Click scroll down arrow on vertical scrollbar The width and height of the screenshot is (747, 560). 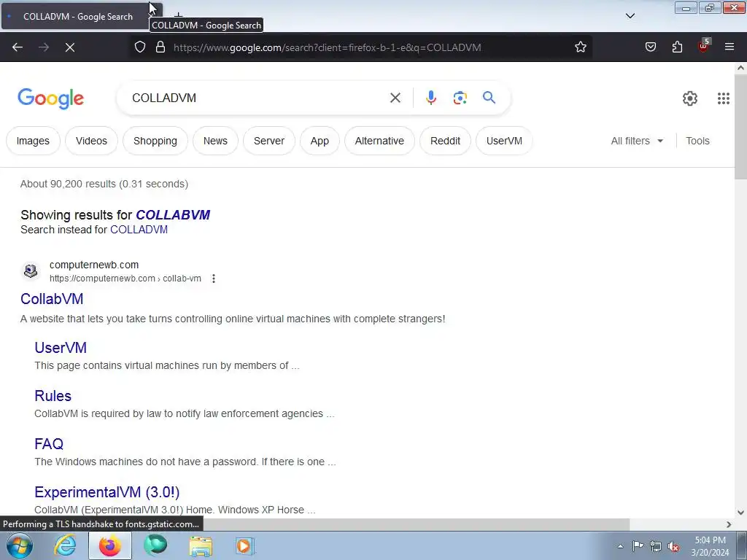pyautogui.click(x=741, y=513)
